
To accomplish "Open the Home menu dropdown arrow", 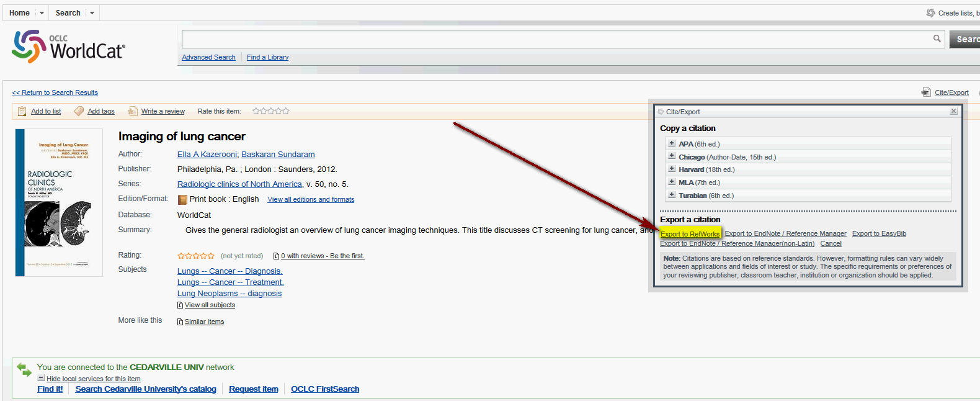I will (x=42, y=13).
